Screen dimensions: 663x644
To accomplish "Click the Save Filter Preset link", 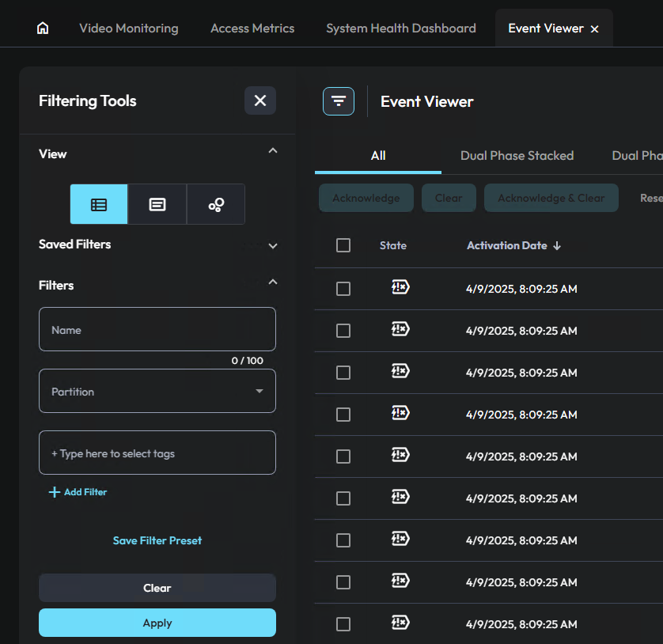I will click(x=157, y=540).
